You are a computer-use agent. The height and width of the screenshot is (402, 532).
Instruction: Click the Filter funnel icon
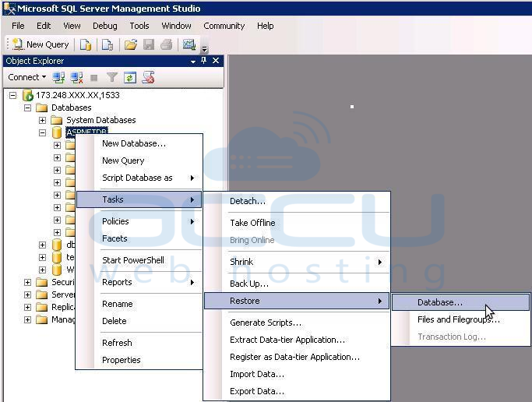pos(111,78)
